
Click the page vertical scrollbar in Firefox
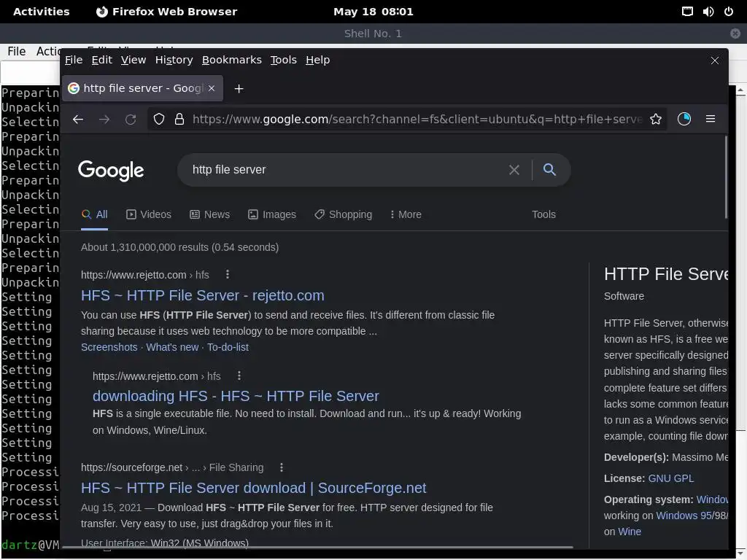point(726,177)
